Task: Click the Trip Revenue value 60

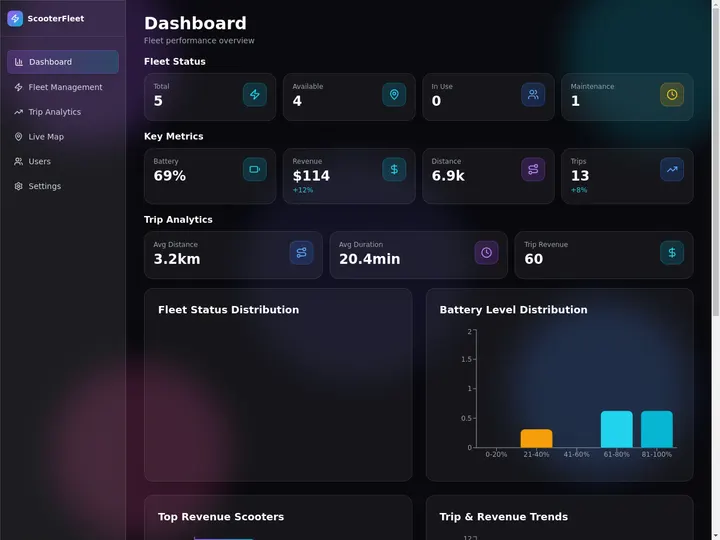Action: (534, 259)
